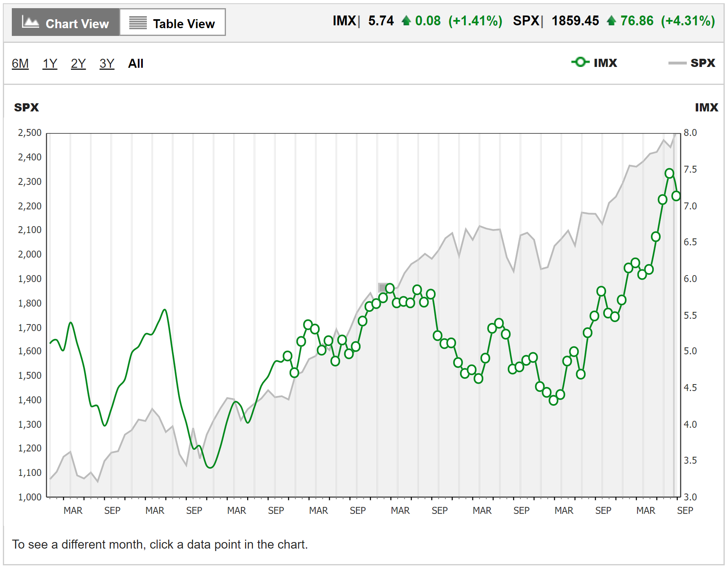This screenshot has height=569, width=728.
Task: Select the All time range
Action: [x=136, y=64]
